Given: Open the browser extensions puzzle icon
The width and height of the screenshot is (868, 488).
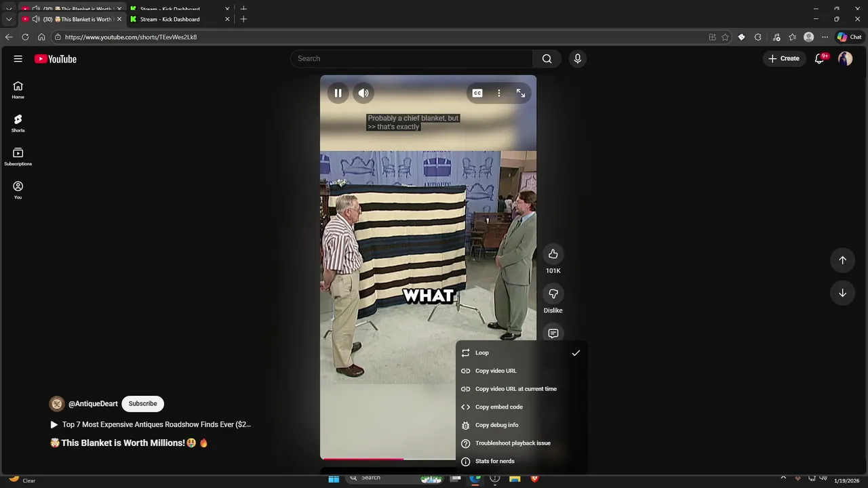Looking at the screenshot, I should pyautogui.click(x=757, y=37).
